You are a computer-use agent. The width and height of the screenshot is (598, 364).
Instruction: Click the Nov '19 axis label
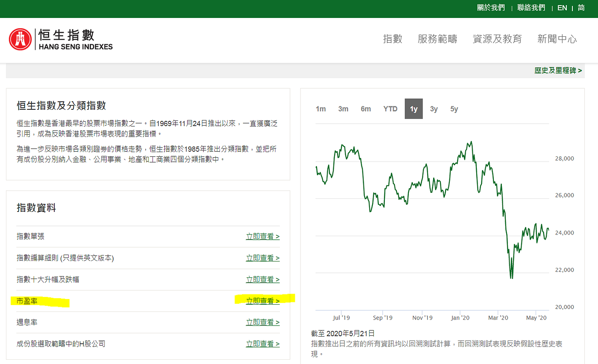[x=422, y=317]
